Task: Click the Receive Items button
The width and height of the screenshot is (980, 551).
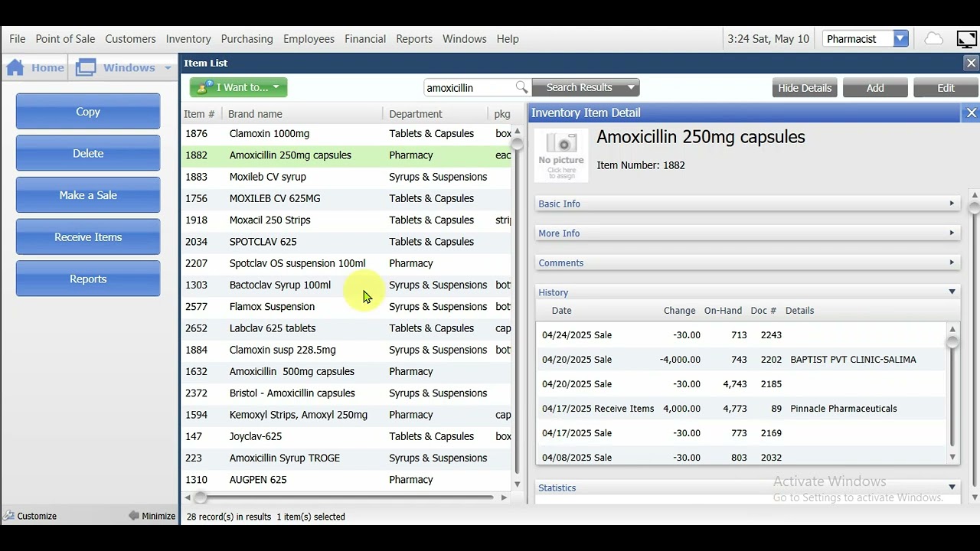Action: 88,237
